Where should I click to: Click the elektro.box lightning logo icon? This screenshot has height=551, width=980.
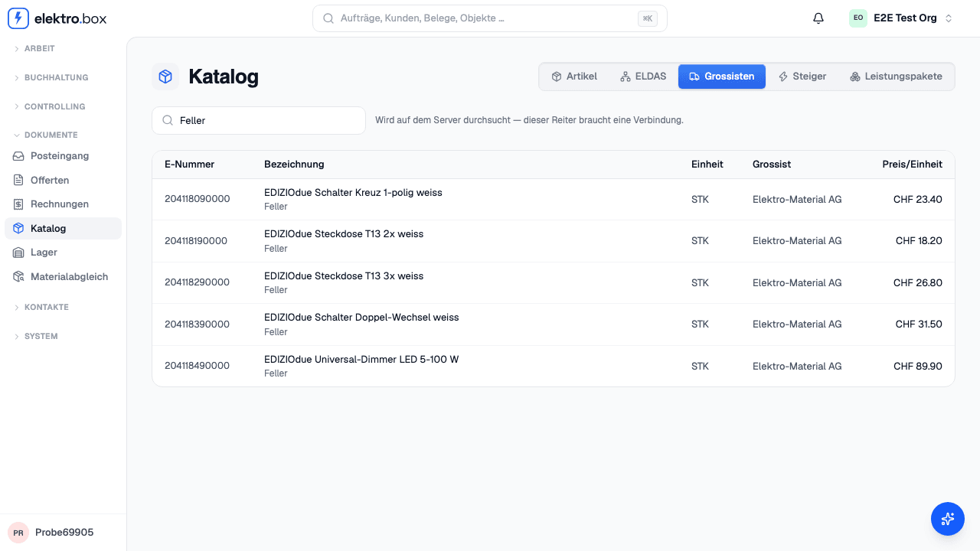pyautogui.click(x=18, y=18)
